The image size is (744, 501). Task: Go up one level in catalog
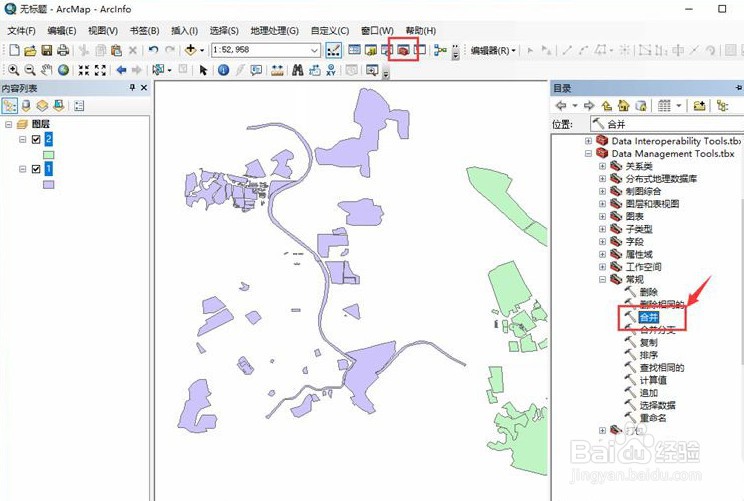coord(606,105)
